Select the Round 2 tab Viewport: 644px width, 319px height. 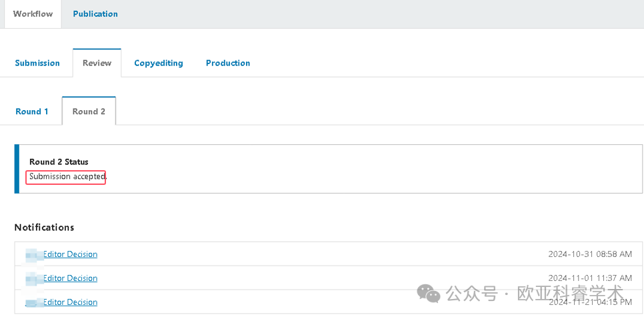(x=89, y=111)
